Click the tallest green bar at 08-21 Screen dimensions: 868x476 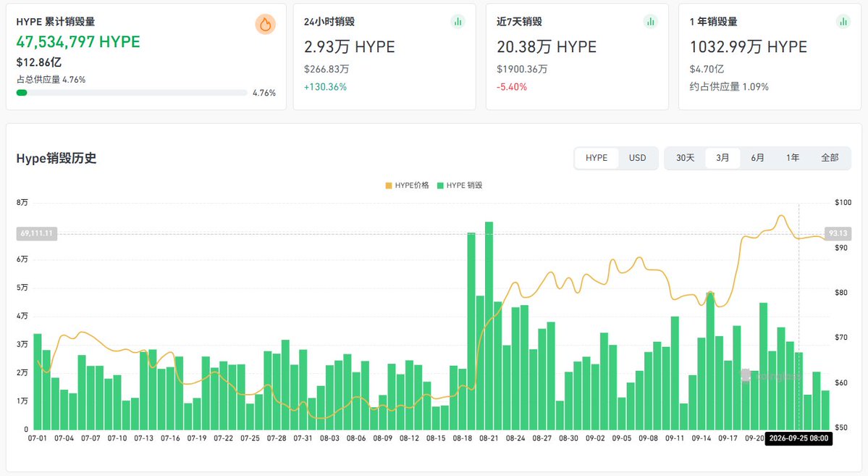coord(489,325)
